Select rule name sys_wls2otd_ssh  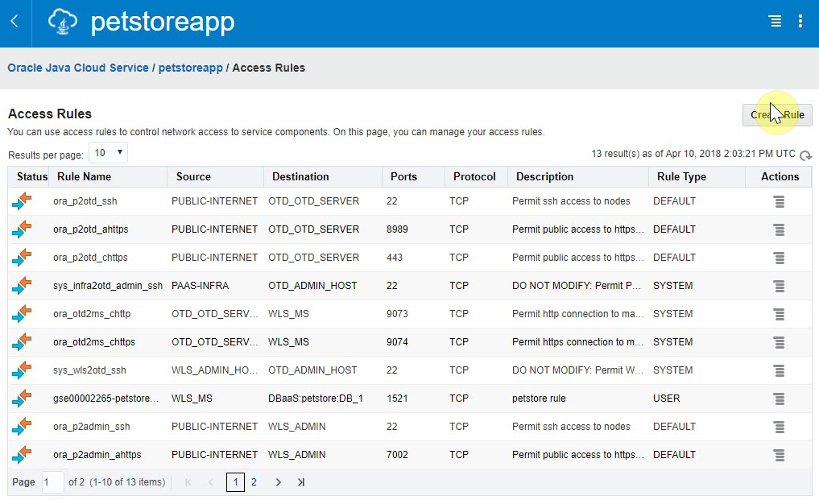coord(89,370)
